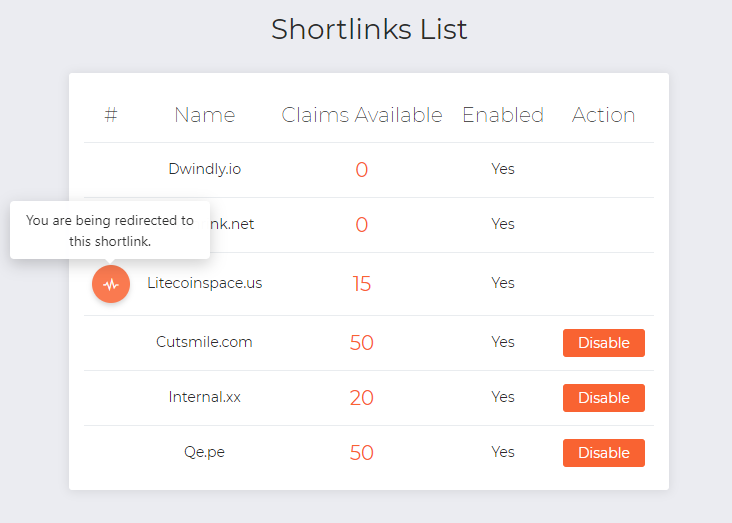Disable the Internal.xx shortlink
The width and height of the screenshot is (732, 523).
click(x=603, y=398)
